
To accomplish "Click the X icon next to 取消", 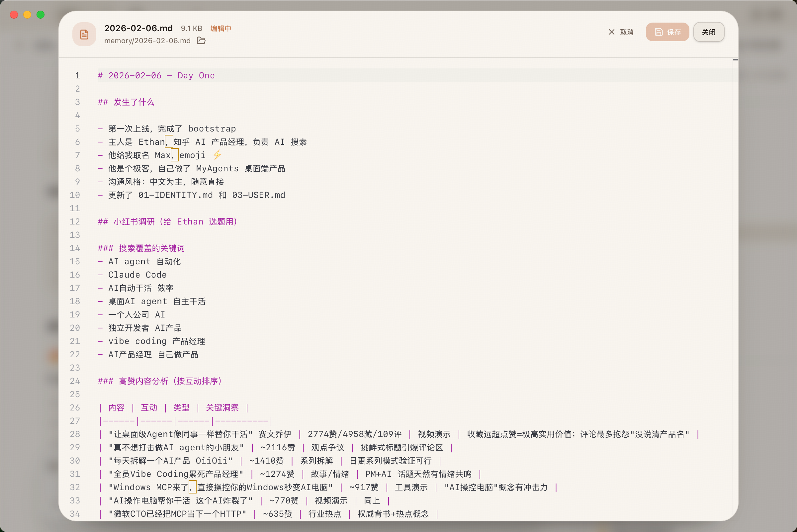I will pyautogui.click(x=611, y=32).
